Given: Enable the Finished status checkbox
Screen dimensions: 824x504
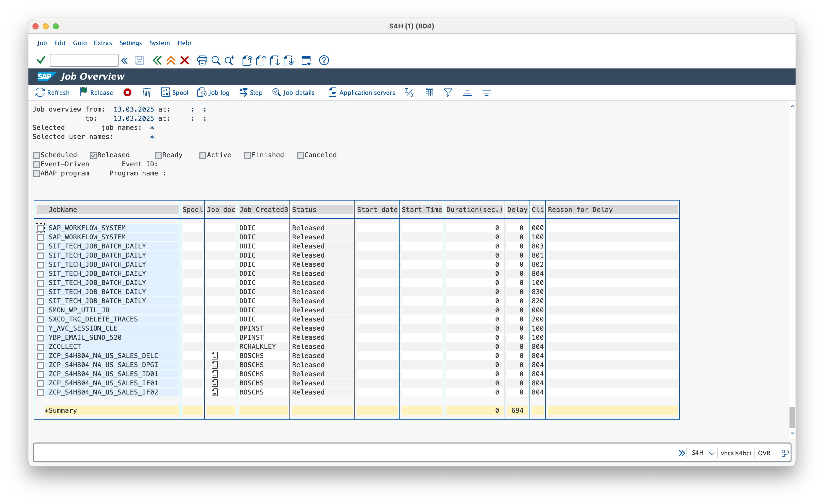Looking at the screenshot, I should (247, 155).
